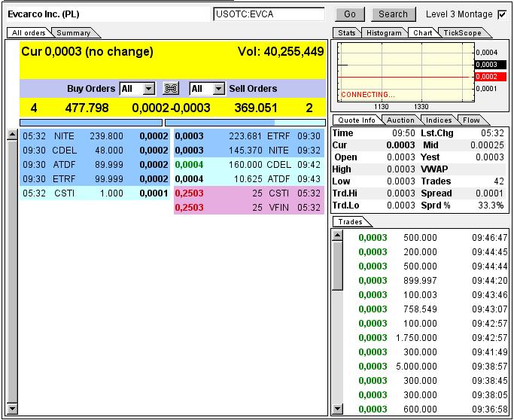Viewport: 514px width, 420px height.
Task: Select the ETRF sell order 223.681
Action: 249,135
